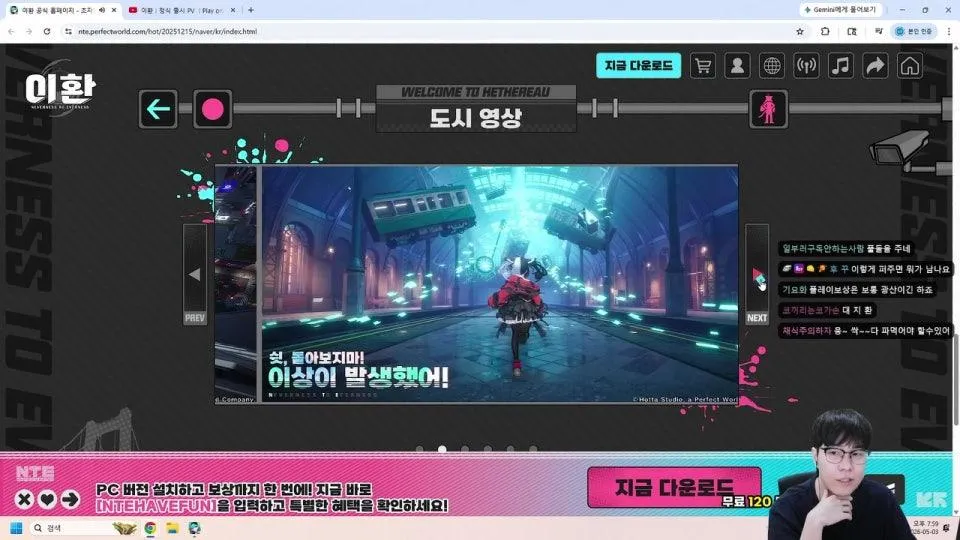
Task: Close the 이환 공식 홈페이지 tab
Action: pos(114,10)
